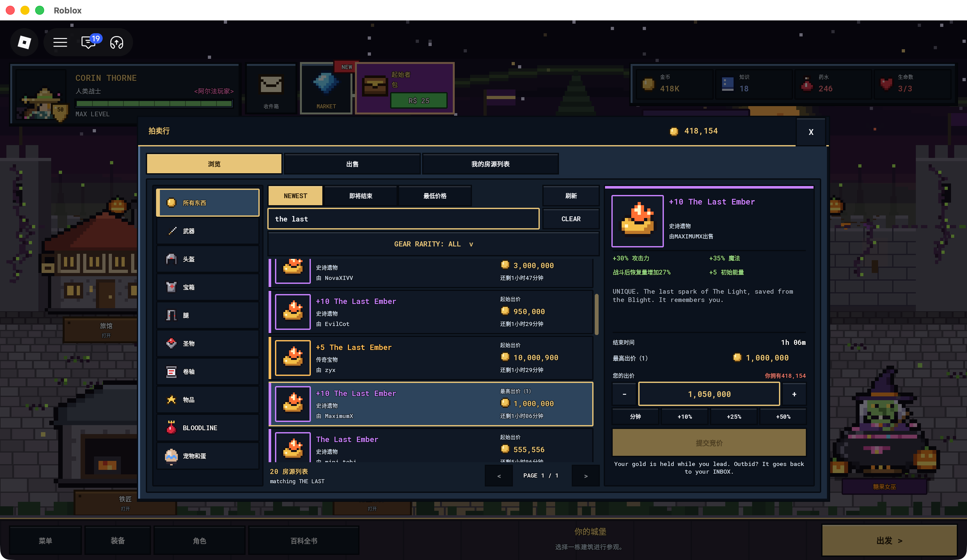
Task: Open chat with 19 notifications
Action: 89,42
